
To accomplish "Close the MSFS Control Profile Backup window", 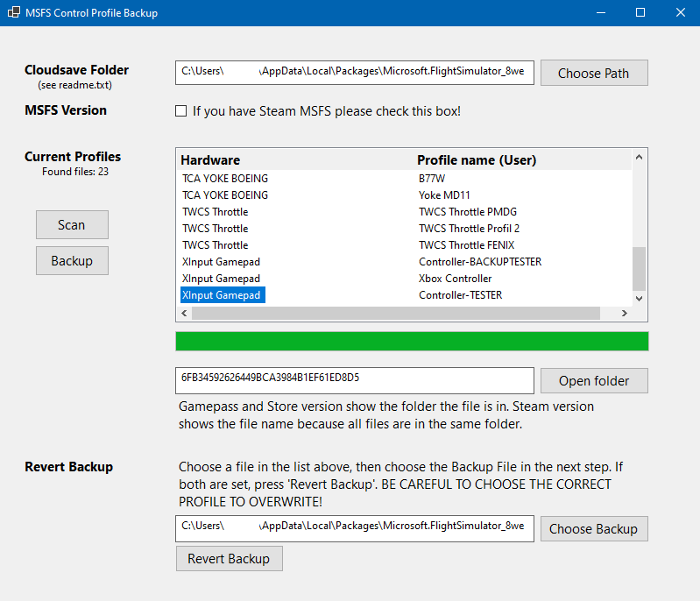I will coord(681,12).
